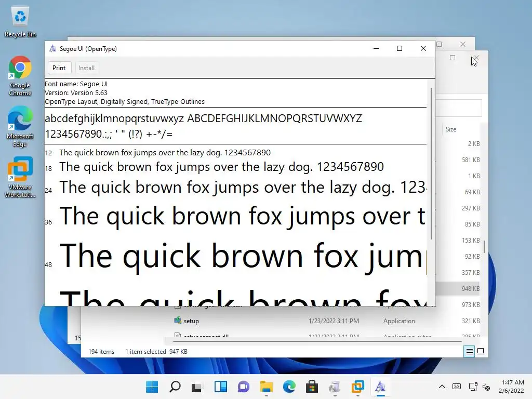Close the front Explorer window behind the viewer
532x399 pixels.
point(476,58)
